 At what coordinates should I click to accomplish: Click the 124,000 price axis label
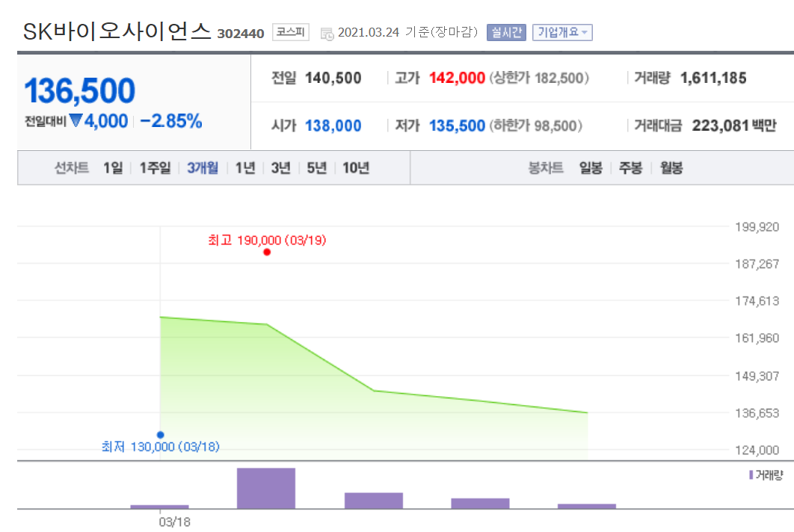[757, 450]
